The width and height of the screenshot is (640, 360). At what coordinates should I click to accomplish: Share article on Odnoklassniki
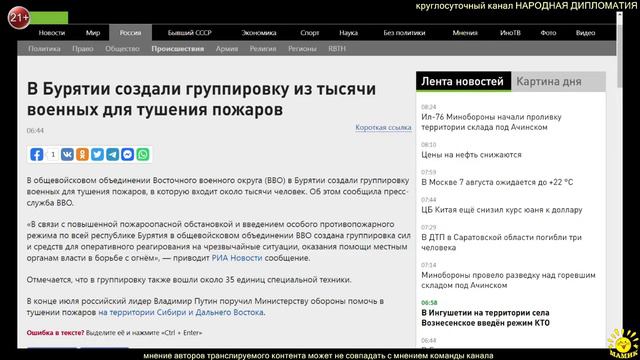coord(82,154)
